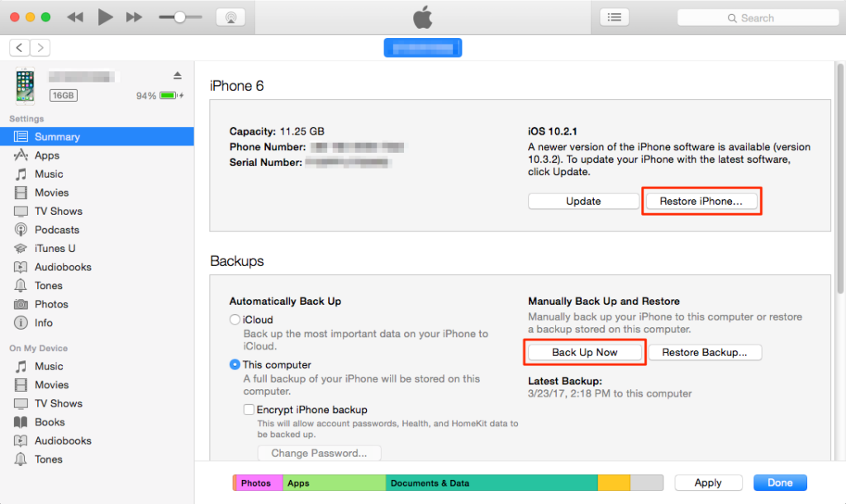This screenshot has height=504, width=846.
Task: Switch to the Summary tab
Action: (x=50, y=136)
